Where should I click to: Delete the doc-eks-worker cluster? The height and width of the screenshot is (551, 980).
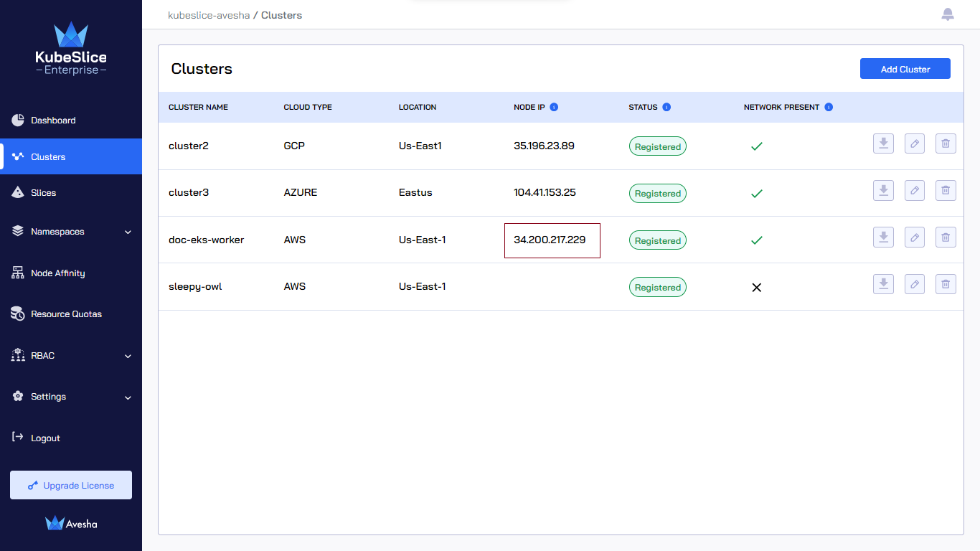[x=946, y=237]
